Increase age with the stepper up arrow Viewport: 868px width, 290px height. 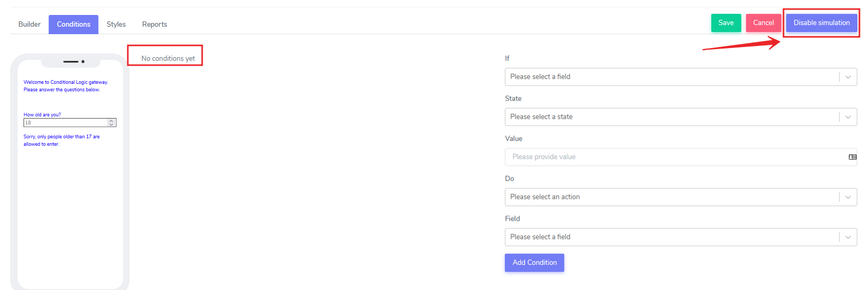tap(111, 121)
